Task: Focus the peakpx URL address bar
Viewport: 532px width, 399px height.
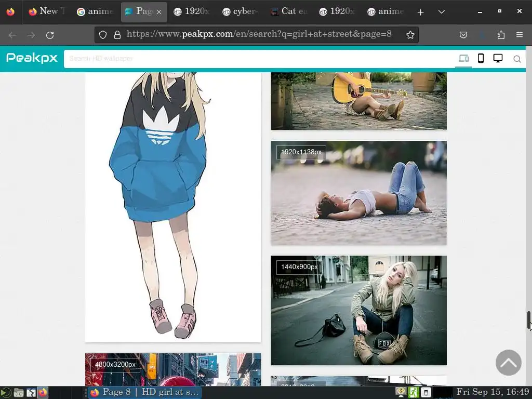Action: (x=259, y=34)
